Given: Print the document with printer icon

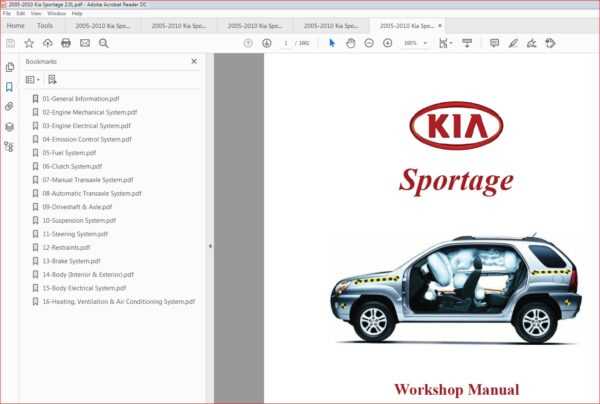Looking at the screenshot, I should click(66, 43).
